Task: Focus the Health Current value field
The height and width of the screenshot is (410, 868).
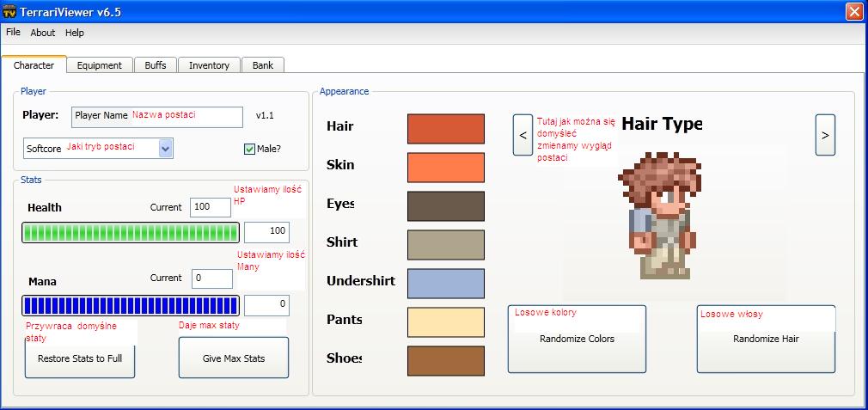Action: pos(211,207)
